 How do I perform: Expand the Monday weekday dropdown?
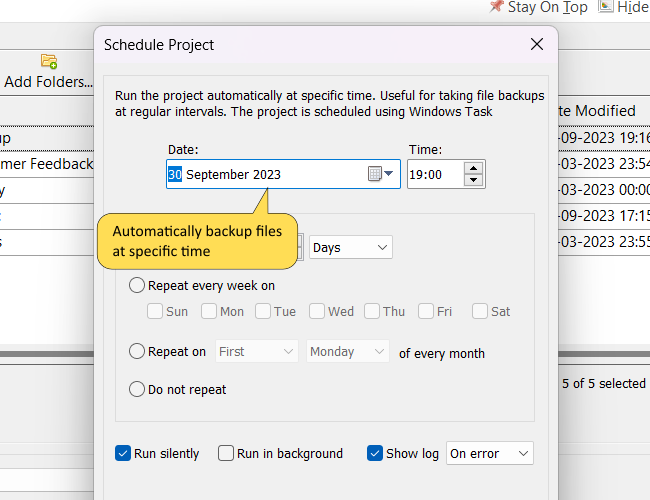pyautogui.click(x=347, y=352)
